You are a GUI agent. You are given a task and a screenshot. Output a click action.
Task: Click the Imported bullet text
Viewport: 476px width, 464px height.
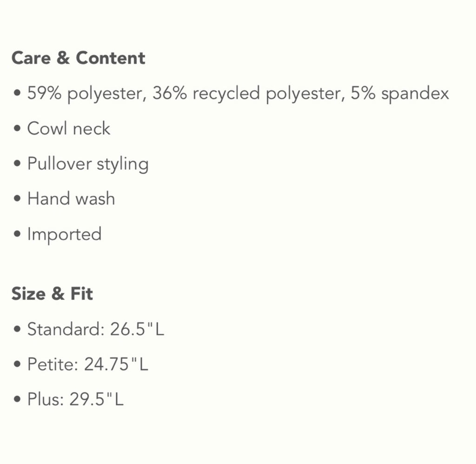(64, 234)
